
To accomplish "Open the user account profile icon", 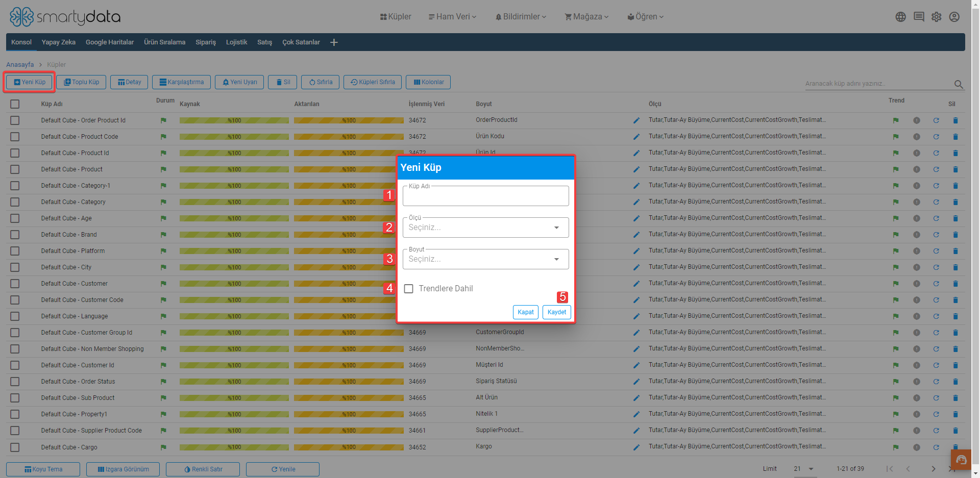I will 954,17.
